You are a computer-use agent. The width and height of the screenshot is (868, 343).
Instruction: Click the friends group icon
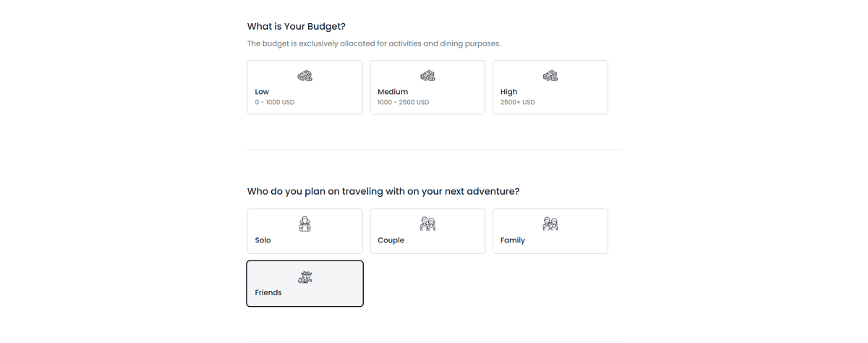(305, 277)
